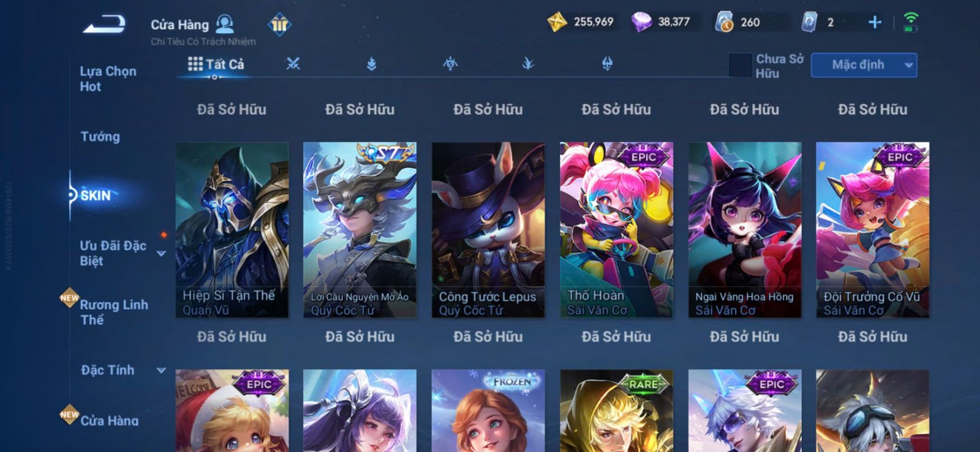Select the marksman arrow role filter
The height and width of the screenshot is (452, 980).
coord(529,64)
